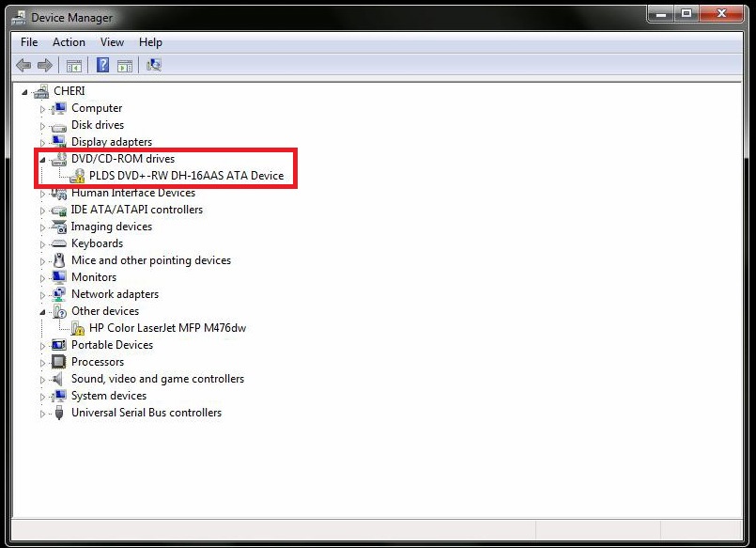Click the Portable Devices category icon

[x=59, y=345]
